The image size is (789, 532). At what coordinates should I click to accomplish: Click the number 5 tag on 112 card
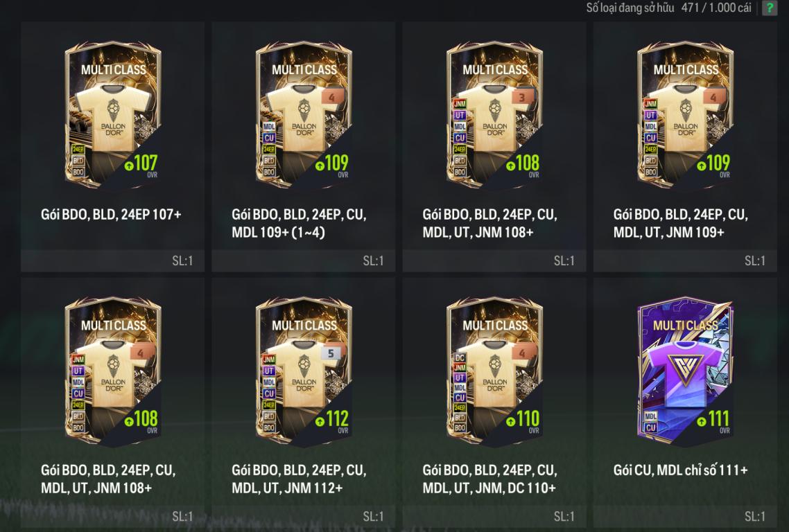[331, 353]
